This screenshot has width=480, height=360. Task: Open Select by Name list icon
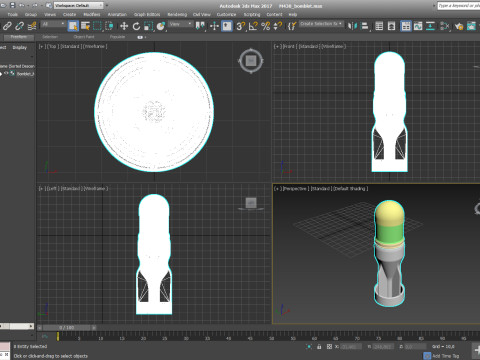pos(85,26)
